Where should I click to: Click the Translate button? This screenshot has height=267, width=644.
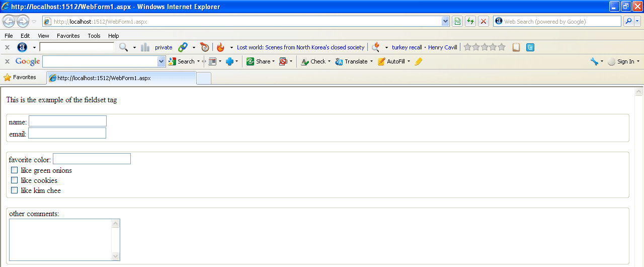pyautogui.click(x=351, y=61)
